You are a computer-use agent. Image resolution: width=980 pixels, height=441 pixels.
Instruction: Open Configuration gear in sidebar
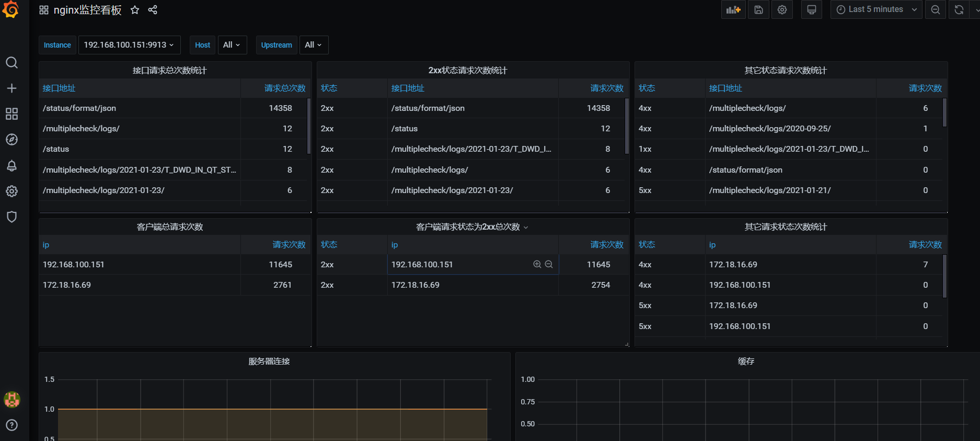(11, 191)
